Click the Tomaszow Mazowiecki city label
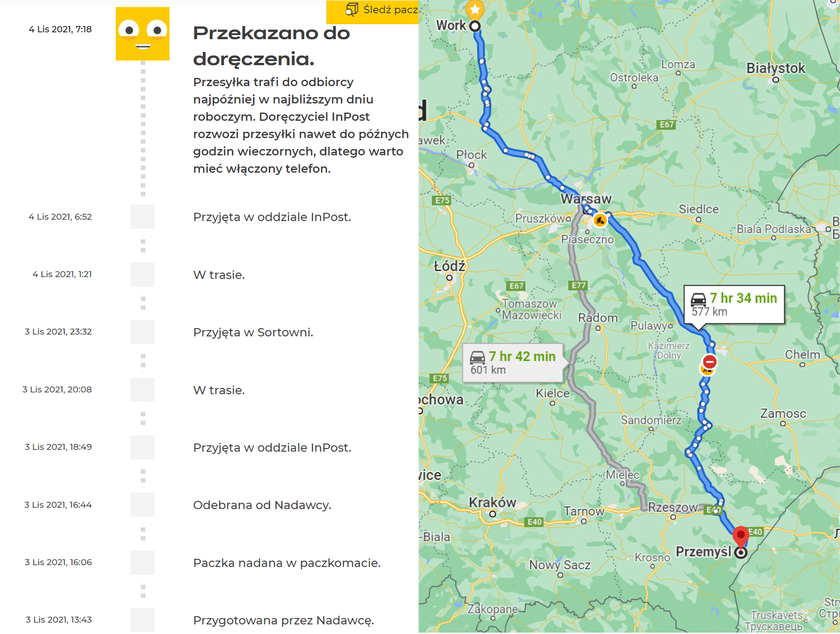 point(531,309)
